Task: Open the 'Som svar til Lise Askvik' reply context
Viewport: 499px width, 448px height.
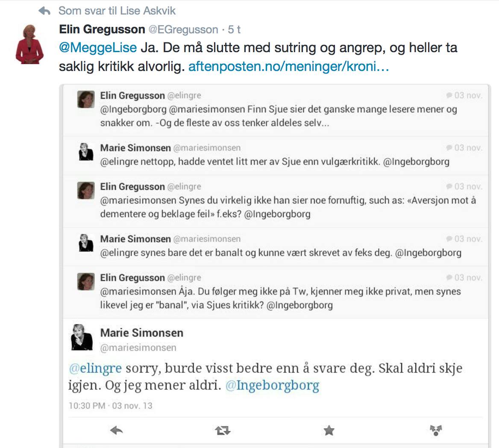Action: (x=117, y=11)
